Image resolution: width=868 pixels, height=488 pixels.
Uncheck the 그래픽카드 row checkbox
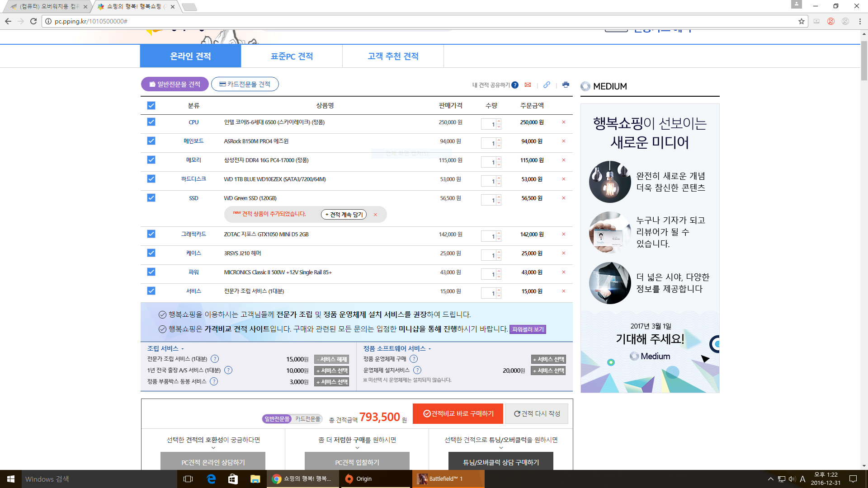(151, 234)
